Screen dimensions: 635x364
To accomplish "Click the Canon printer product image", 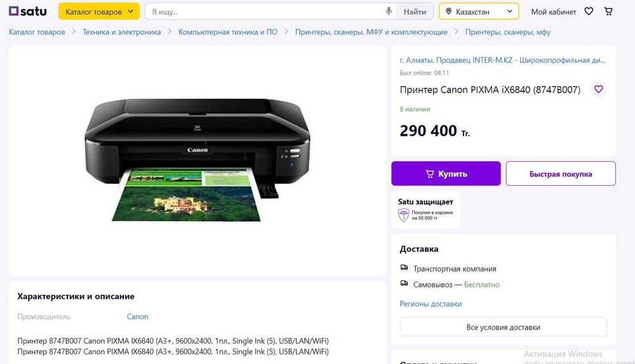I will tap(197, 160).
